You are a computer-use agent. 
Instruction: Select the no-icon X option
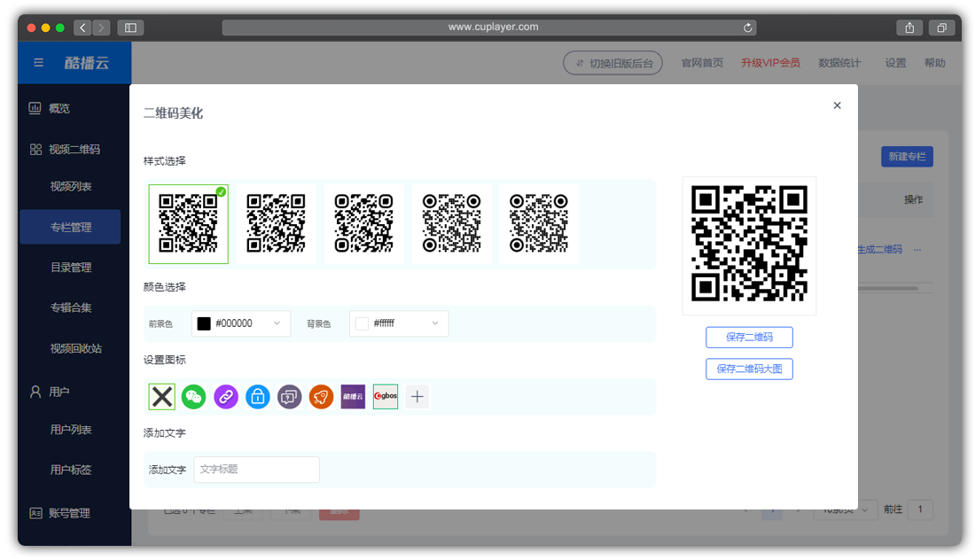point(161,397)
